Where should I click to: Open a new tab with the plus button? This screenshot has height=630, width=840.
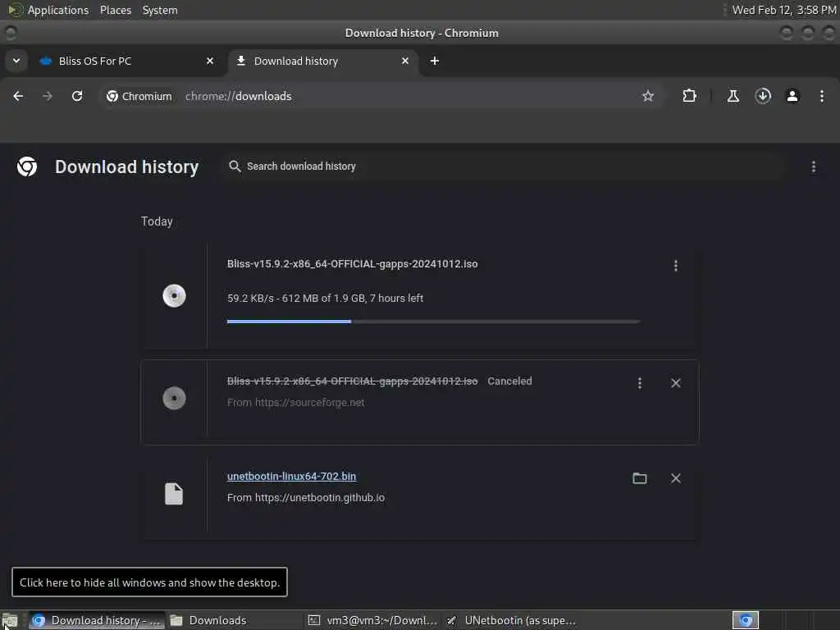point(435,61)
